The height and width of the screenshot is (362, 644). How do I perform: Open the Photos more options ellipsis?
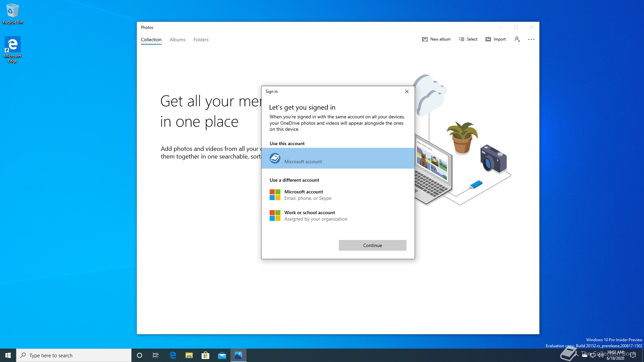pos(531,40)
